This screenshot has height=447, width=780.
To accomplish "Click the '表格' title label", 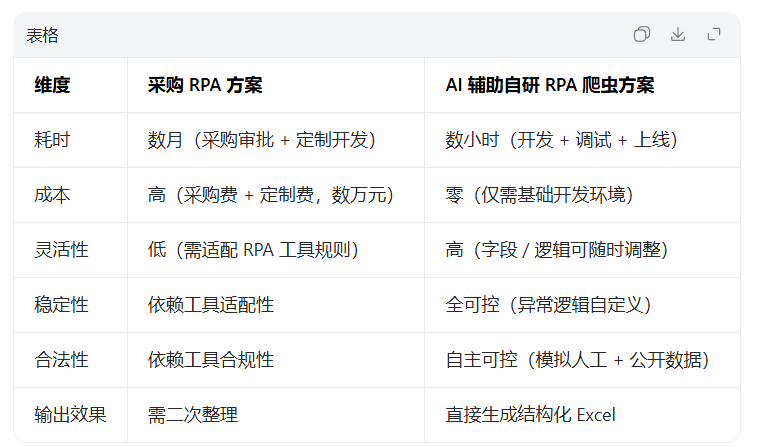I will [x=42, y=35].
